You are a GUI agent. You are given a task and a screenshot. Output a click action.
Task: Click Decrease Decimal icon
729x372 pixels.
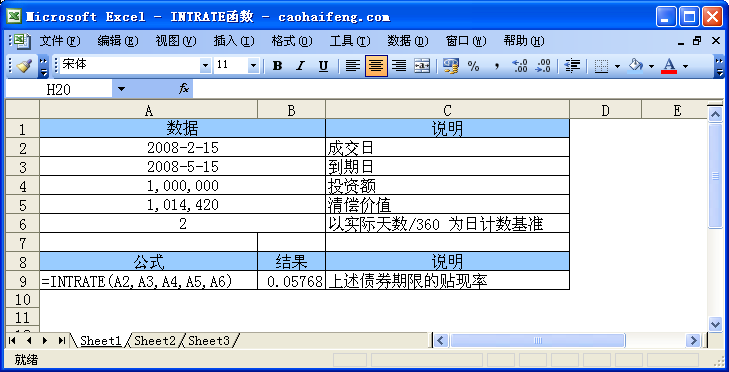[543, 66]
